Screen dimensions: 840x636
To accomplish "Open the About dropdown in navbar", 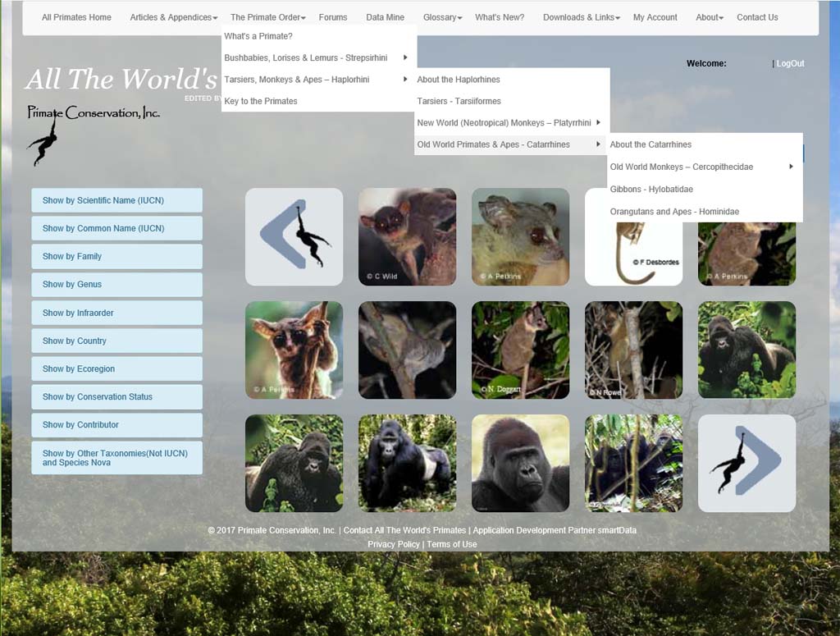I will tap(710, 17).
